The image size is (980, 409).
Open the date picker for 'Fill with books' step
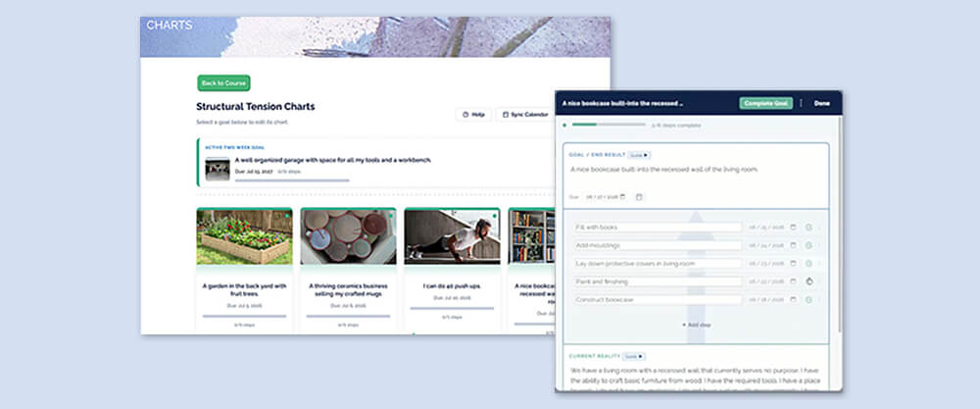pyautogui.click(x=794, y=227)
